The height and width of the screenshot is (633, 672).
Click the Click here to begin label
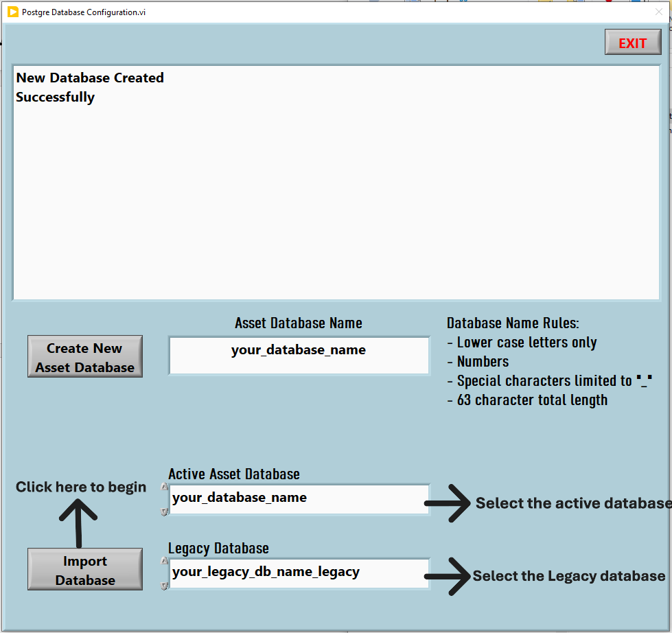(x=80, y=487)
